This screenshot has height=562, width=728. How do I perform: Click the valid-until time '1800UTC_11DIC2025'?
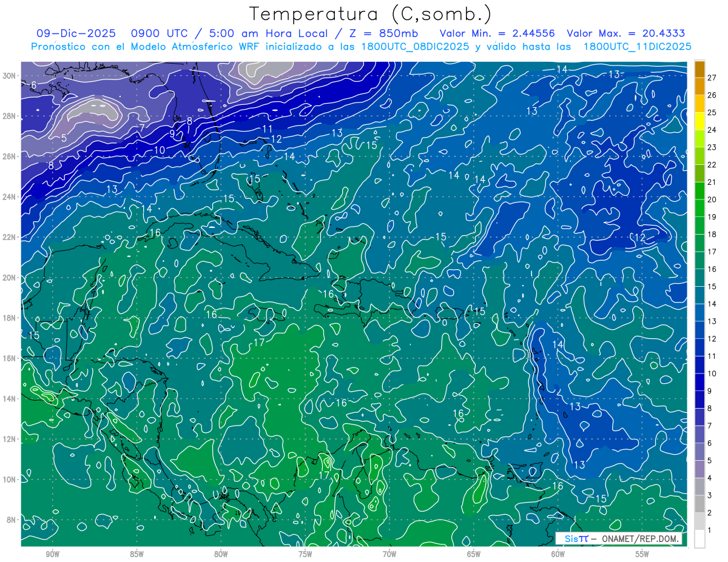tap(637, 46)
